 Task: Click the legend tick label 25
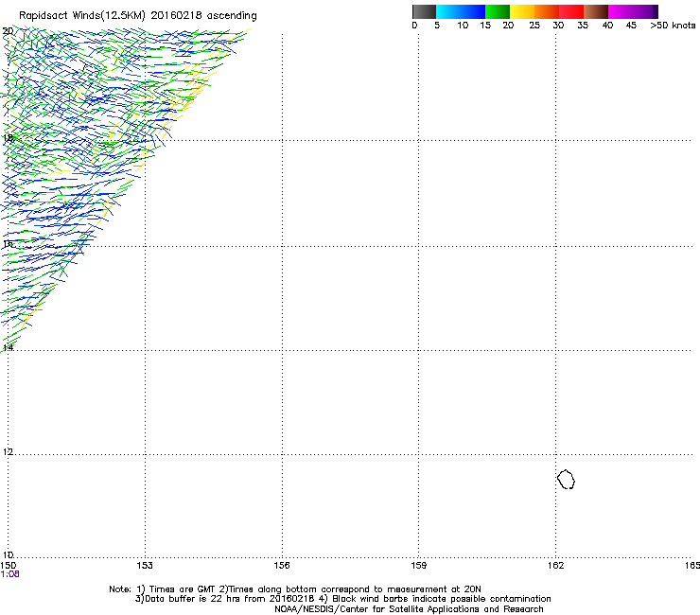[534, 26]
